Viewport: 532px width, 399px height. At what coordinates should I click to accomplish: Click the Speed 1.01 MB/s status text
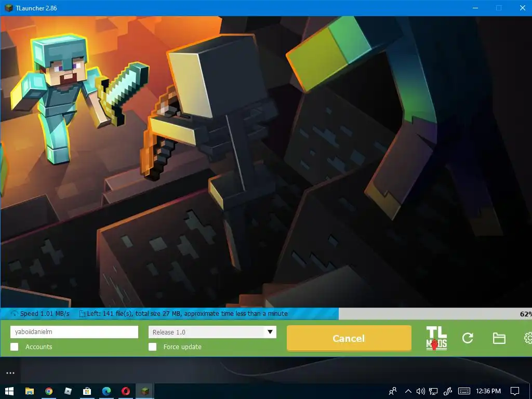(45, 313)
